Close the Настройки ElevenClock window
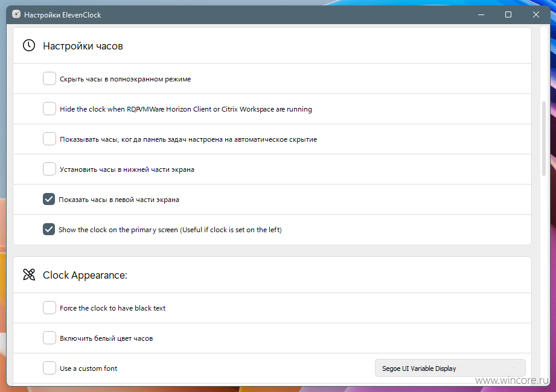Viewport: 556px width, 392px height. click(x=536, y=14)
